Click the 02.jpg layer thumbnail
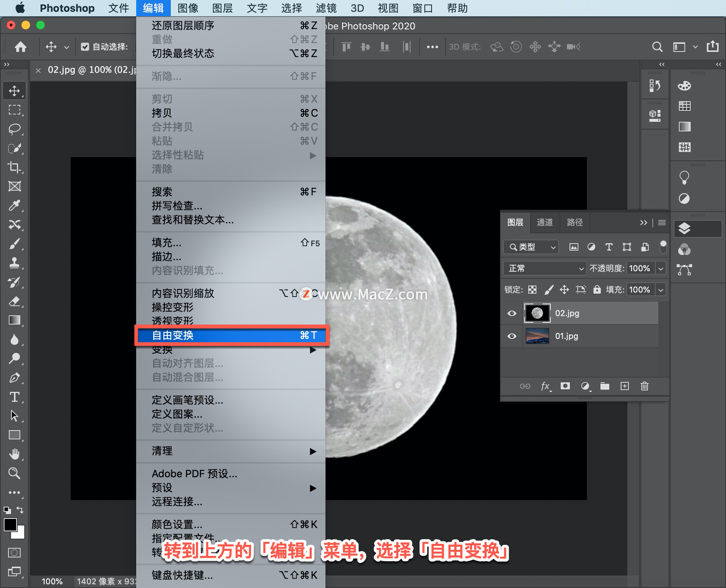 (x=537, y=313)
